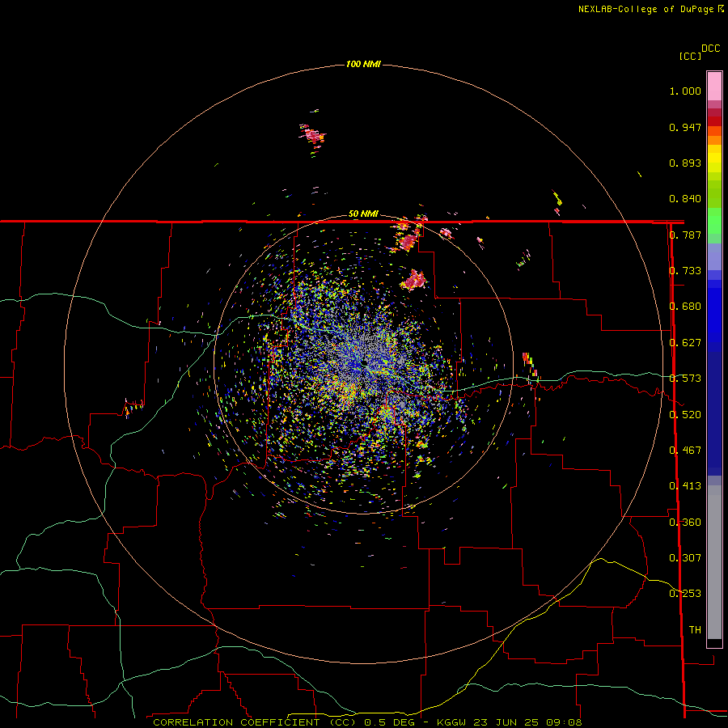Viewport: 728px width, 728px height.
Task: Pick the bright green band on the color bar
Action: pos(714,222)
